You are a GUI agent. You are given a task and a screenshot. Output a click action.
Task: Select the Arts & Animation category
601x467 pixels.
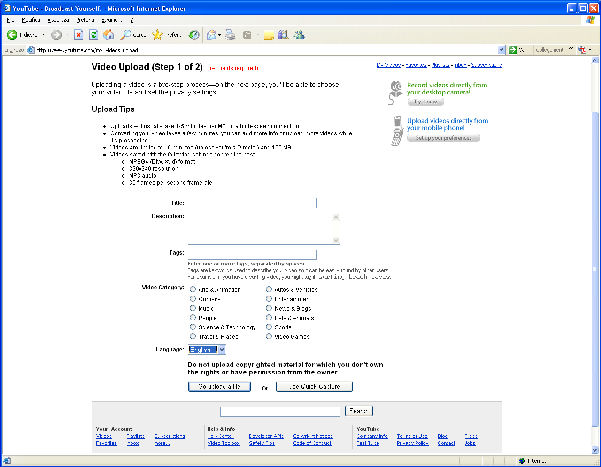[193, 289]
